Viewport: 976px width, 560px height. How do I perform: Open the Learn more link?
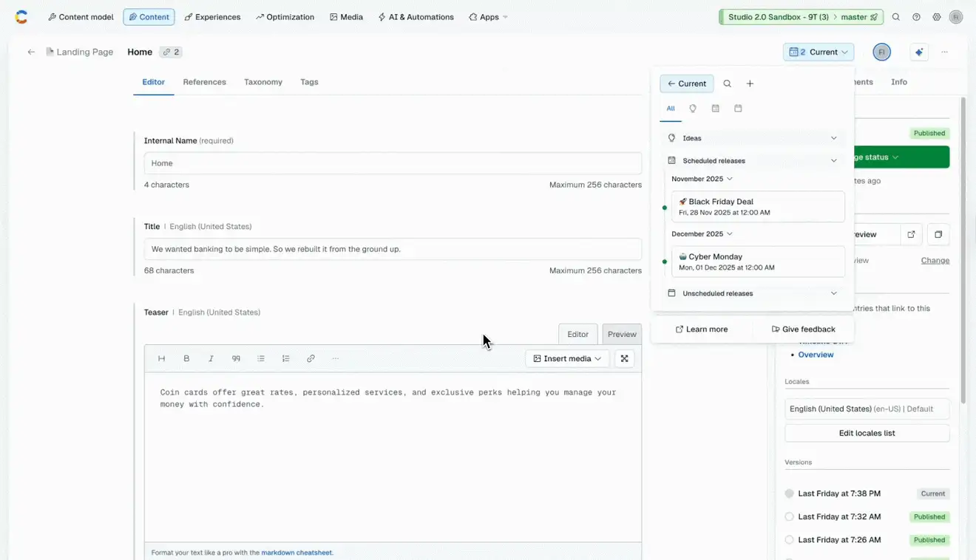tap(702, 329)
